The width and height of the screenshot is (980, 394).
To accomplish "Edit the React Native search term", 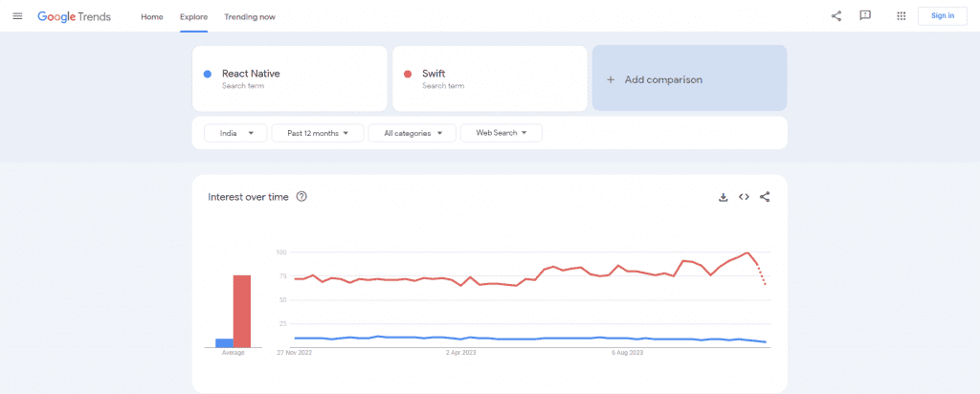I will [289, 78].
